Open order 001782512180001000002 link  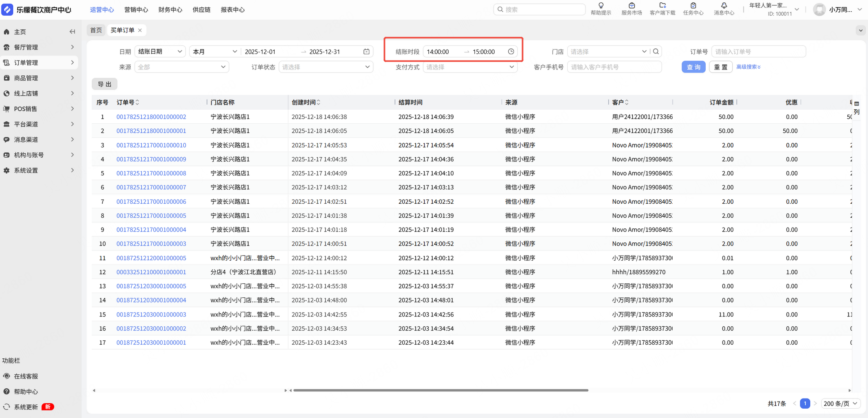(151, 117)
